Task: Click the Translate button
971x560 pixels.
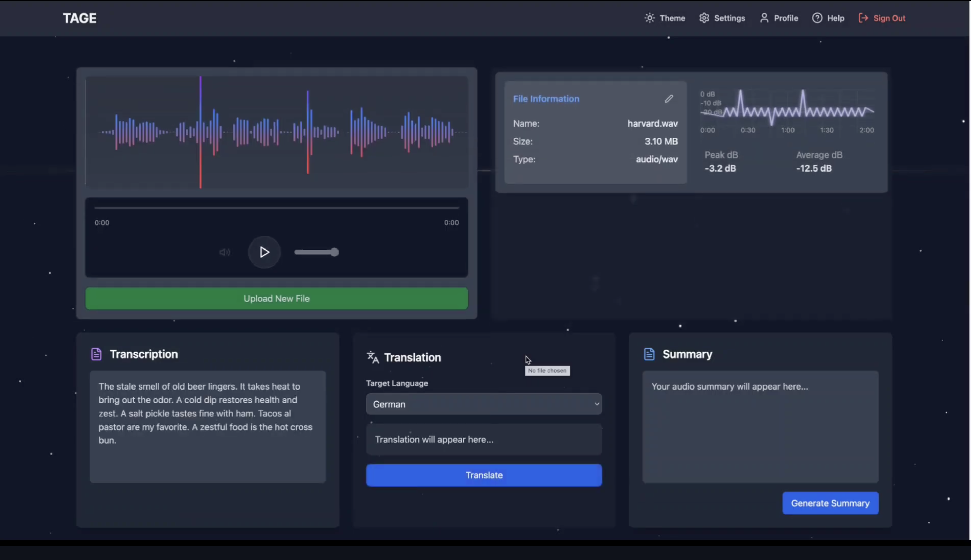Action: (484, 475)
